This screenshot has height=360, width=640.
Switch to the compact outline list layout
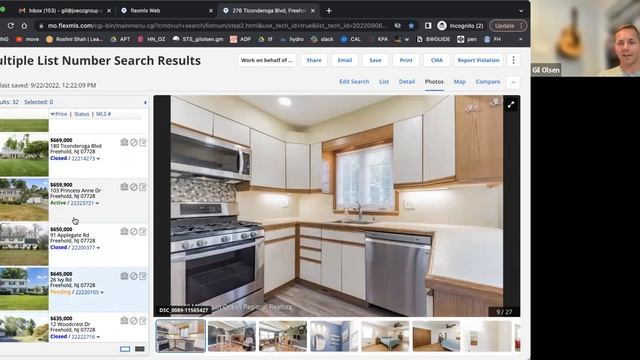[x=125, y=349]
